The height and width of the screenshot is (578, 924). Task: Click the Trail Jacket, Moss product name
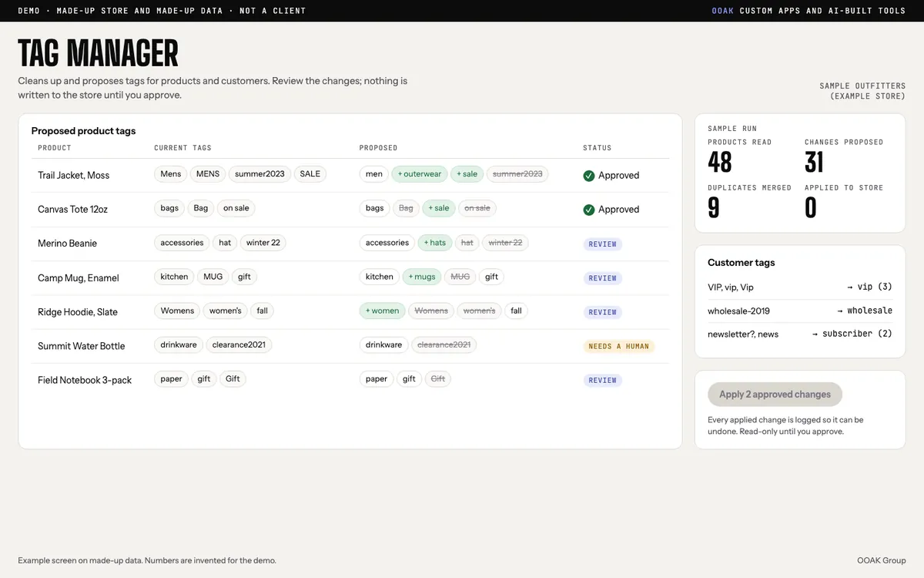74,176
